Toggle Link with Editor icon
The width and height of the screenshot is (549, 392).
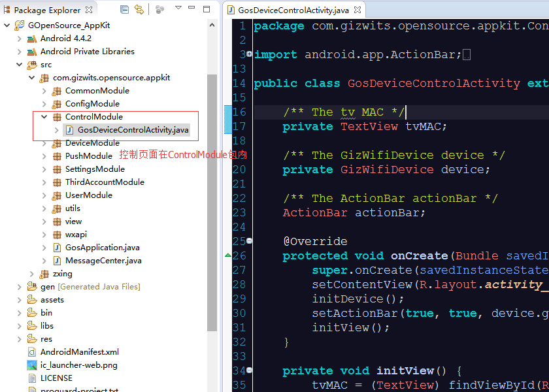pos(139,9)
